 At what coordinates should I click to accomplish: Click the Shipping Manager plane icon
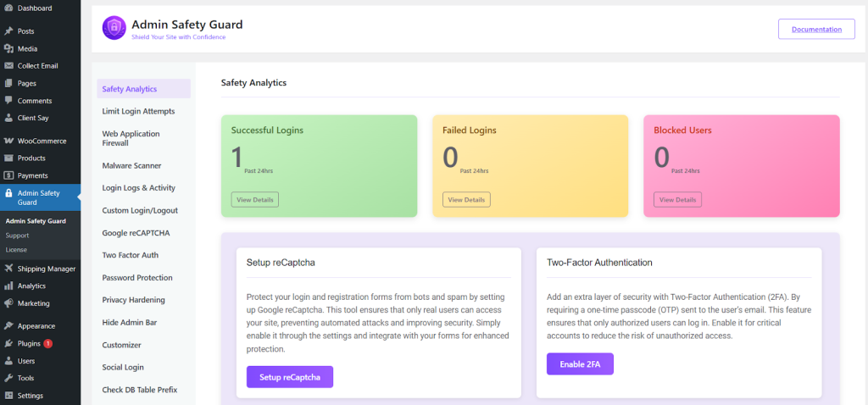click(x=8, y=269)
